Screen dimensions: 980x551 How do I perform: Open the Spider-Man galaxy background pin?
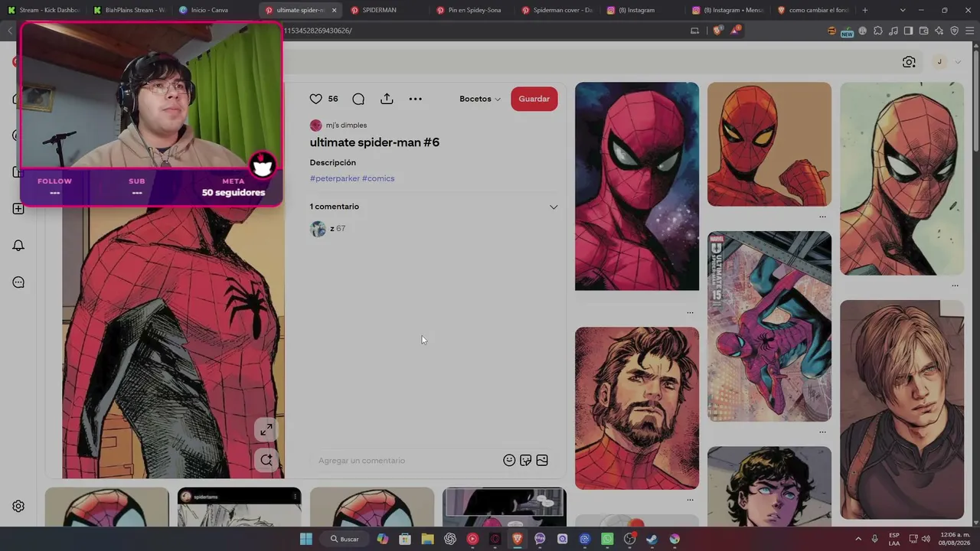click(x=637, y=187)
